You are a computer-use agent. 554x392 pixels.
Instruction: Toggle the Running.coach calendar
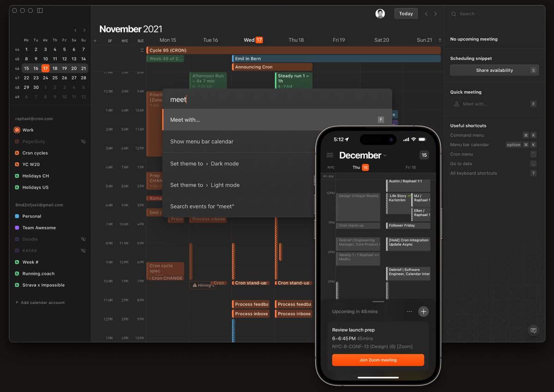tap(17, 273)
